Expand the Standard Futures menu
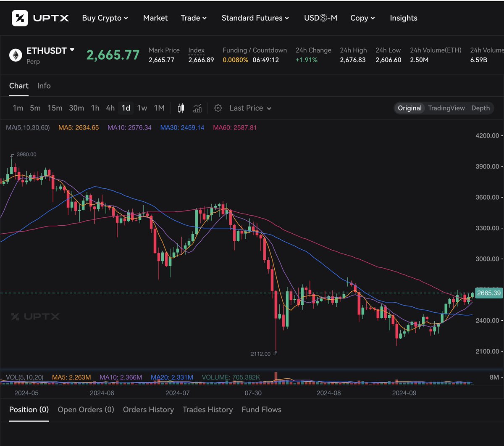The width and height of the screenshot is (504, 446). [255, 18]
